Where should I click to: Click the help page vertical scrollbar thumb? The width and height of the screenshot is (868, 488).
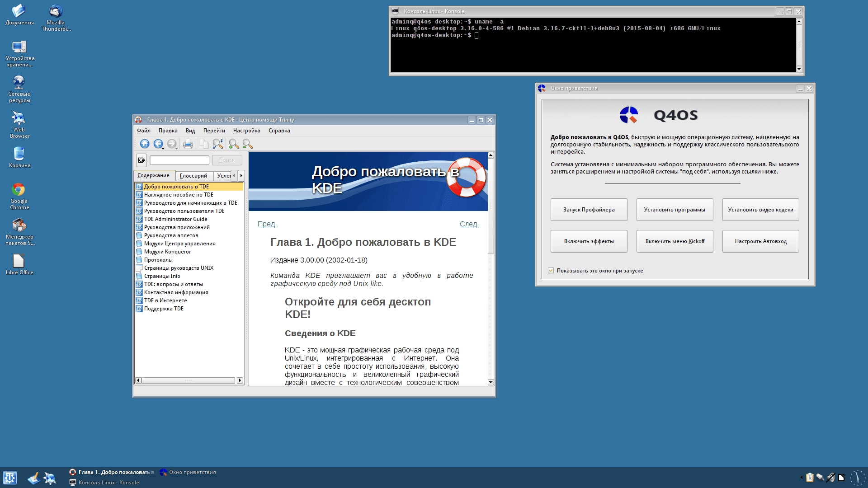tap(491, 206)
